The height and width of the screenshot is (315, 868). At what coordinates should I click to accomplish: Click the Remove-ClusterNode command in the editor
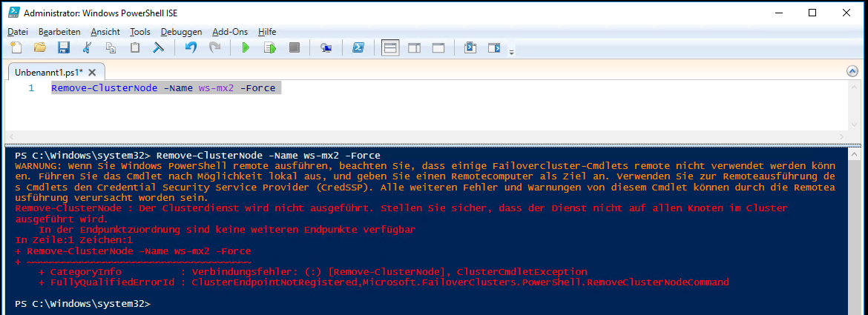(105, 88)
